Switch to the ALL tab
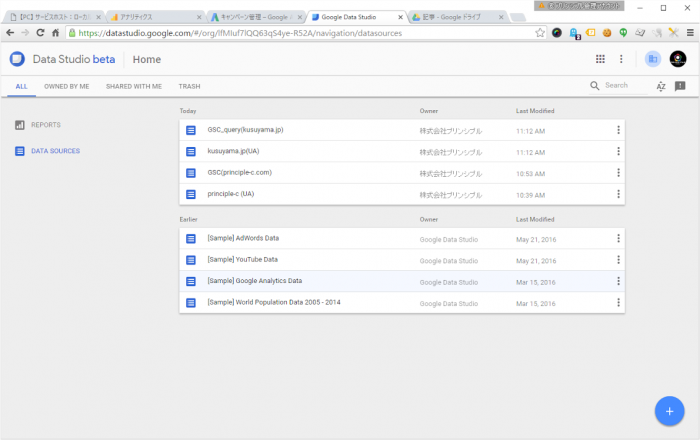The height and width of the screenshot is (440, 700). click(21, 87)
